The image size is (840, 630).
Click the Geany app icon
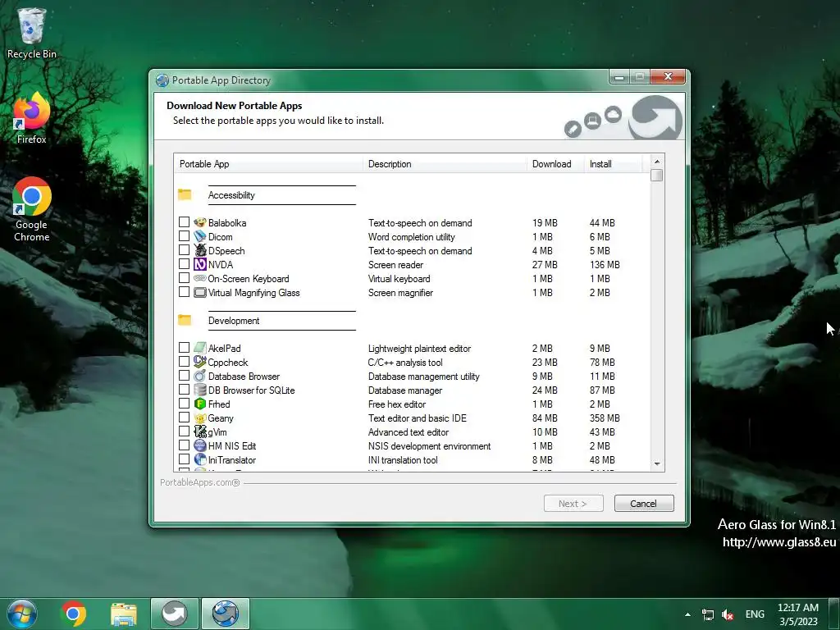200,418
